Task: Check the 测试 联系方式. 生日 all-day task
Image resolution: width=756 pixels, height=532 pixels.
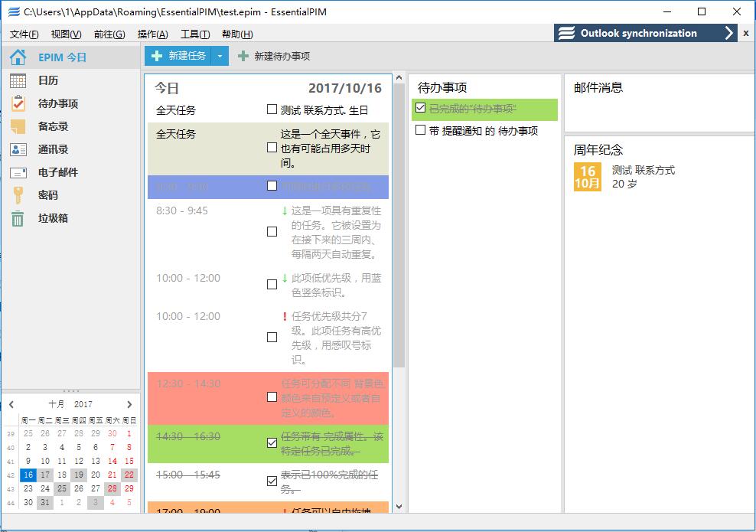Action: click(272, 109)
